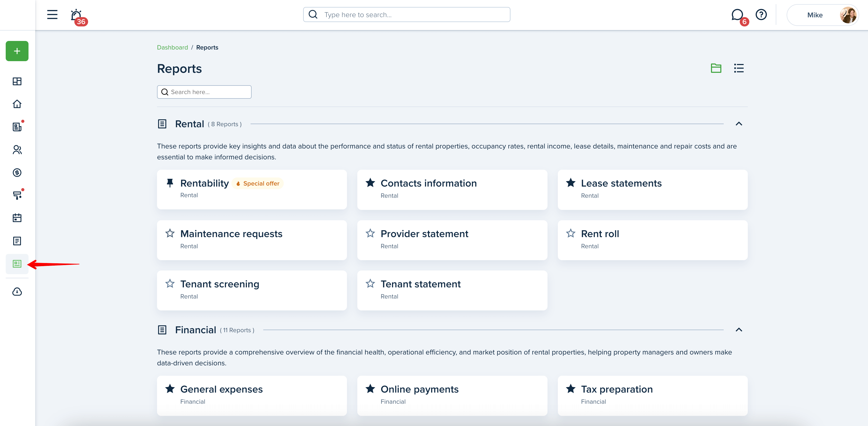Image resolution: width=868 pixels, height=426 pixels.
Task: Favorite Tenant statement star
Action: (370, 283)
